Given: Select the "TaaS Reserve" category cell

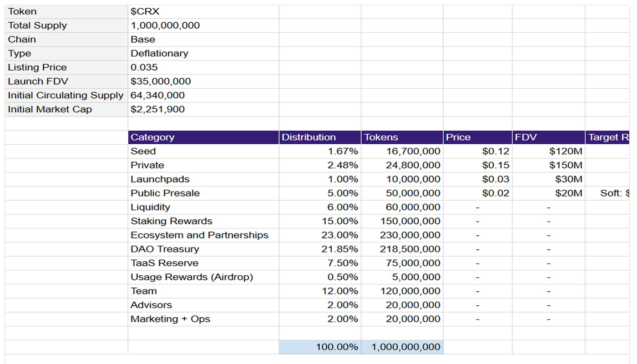Looking at the screenshot, I should pyautogui.click(x=203, y=263).
